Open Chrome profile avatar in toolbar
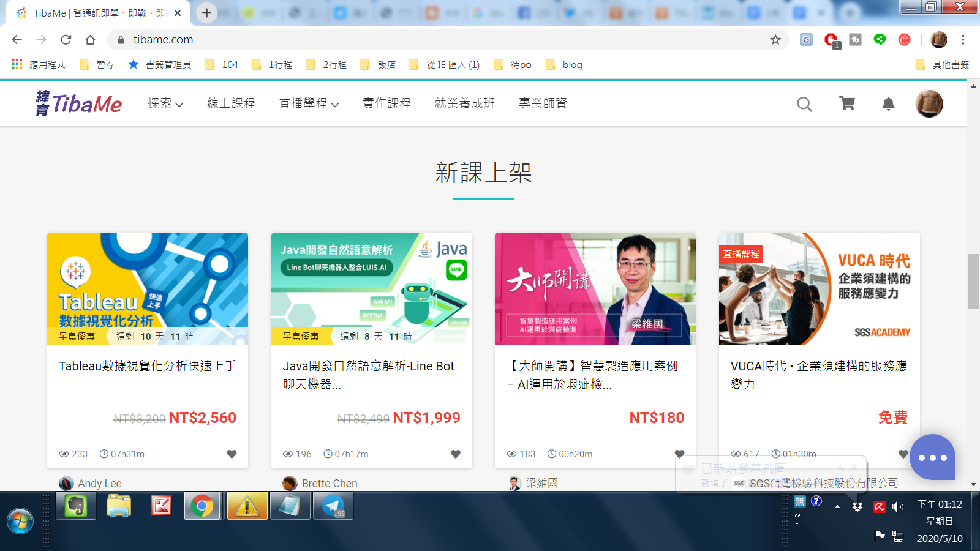 (x=938, y=40)
